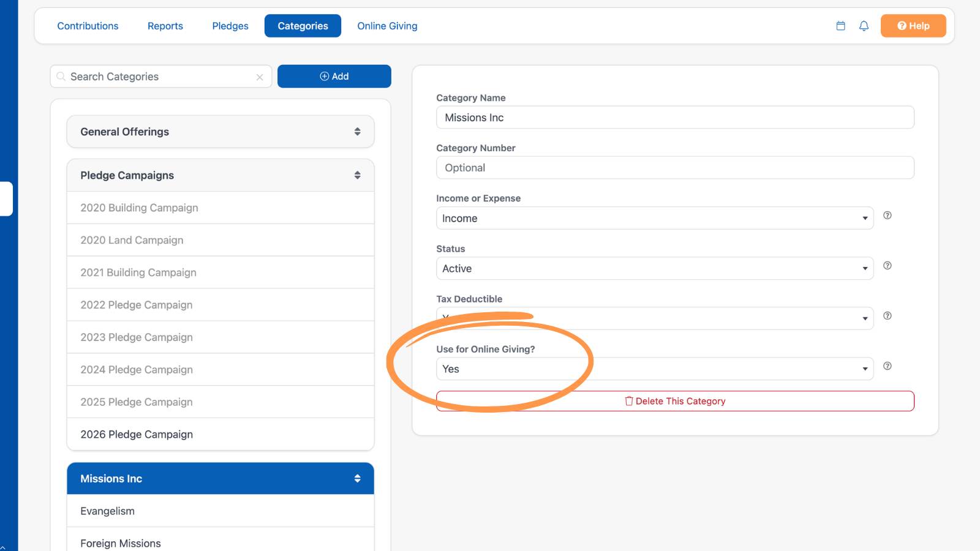Select 2020 Land Campaign
980x551 pixels.
221,240
